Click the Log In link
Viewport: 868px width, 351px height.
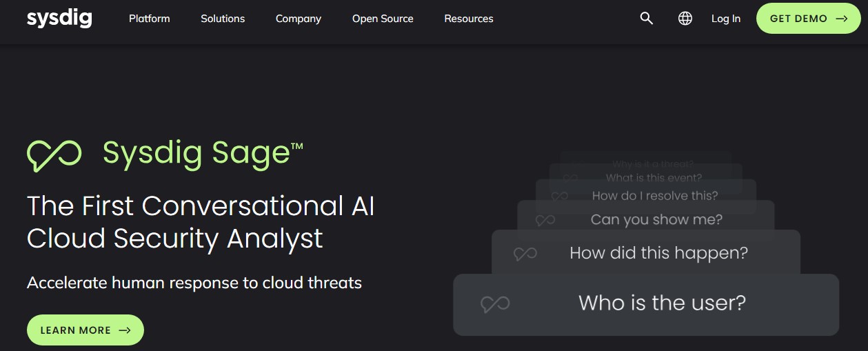click(726, 19)
